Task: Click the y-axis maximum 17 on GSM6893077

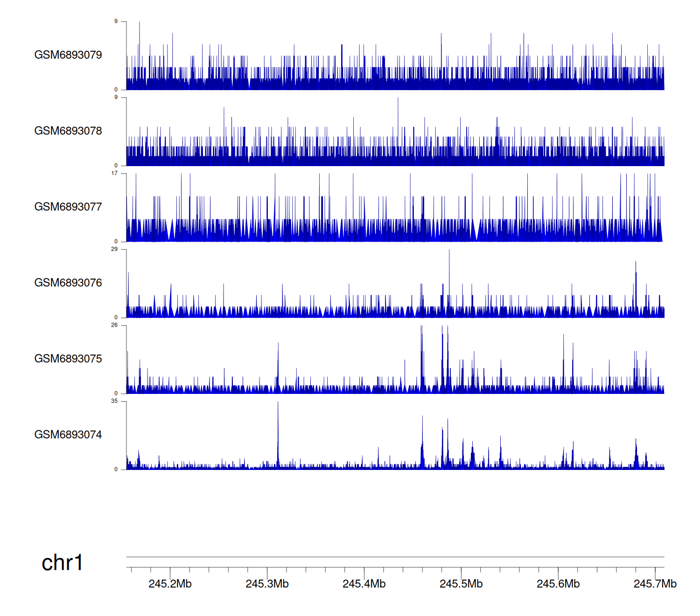Action: pos(114,173)
